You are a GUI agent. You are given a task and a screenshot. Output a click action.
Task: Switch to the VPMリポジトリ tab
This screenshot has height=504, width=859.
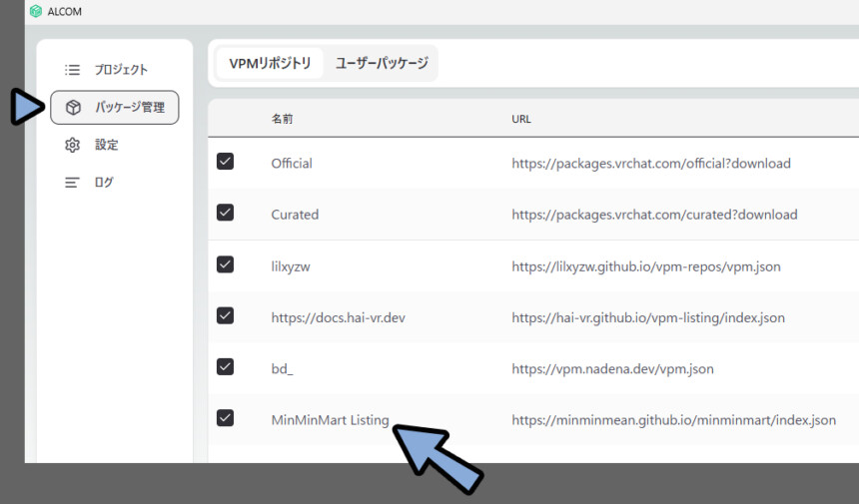270,64
